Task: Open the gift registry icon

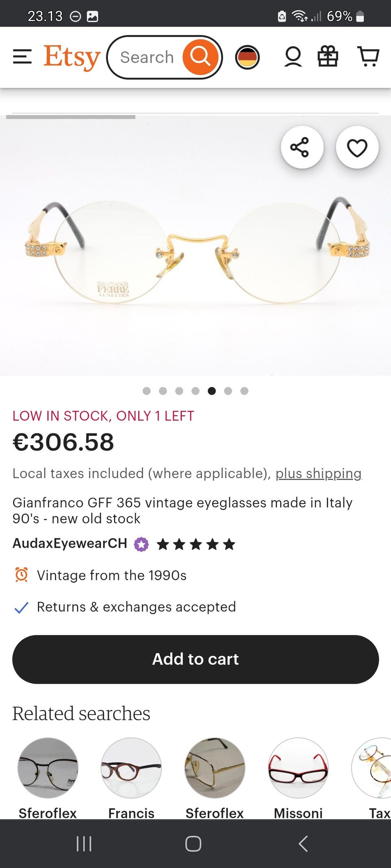Action: [x=328, y=56]
